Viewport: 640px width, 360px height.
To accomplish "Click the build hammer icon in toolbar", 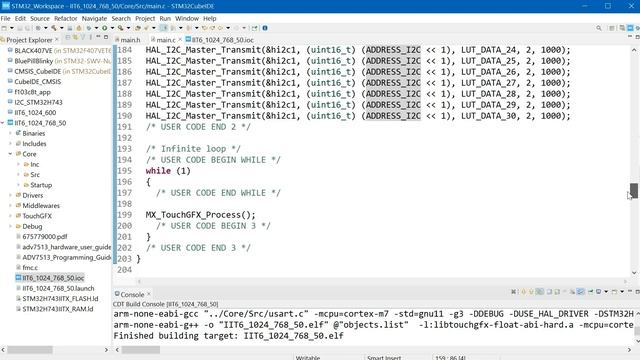I will (54, 28).
